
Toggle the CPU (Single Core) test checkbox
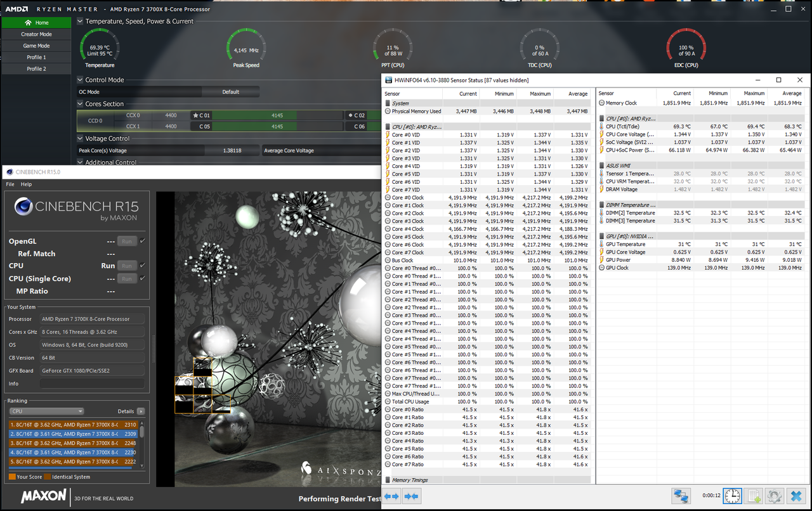pyautogui.click(x=143, y=278)
